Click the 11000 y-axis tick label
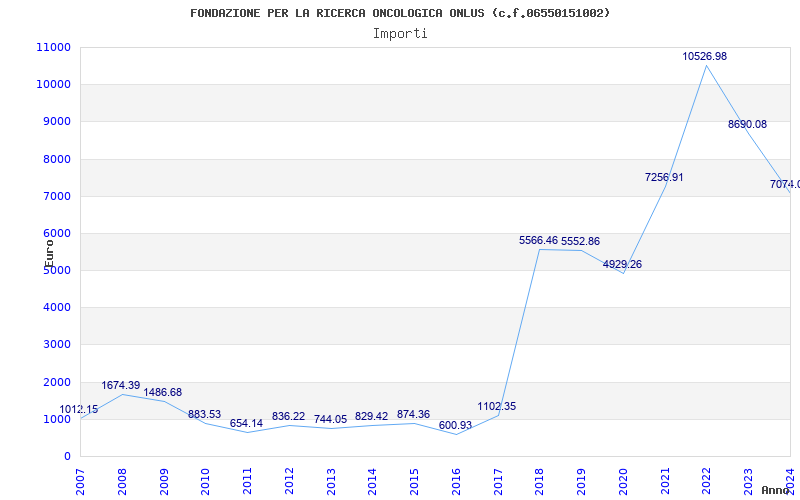The image size is (800, 500). click(x=53, y=47)
